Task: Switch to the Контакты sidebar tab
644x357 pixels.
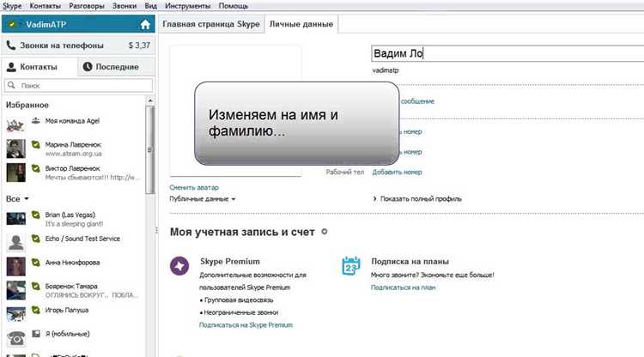Action: [39, 66]
